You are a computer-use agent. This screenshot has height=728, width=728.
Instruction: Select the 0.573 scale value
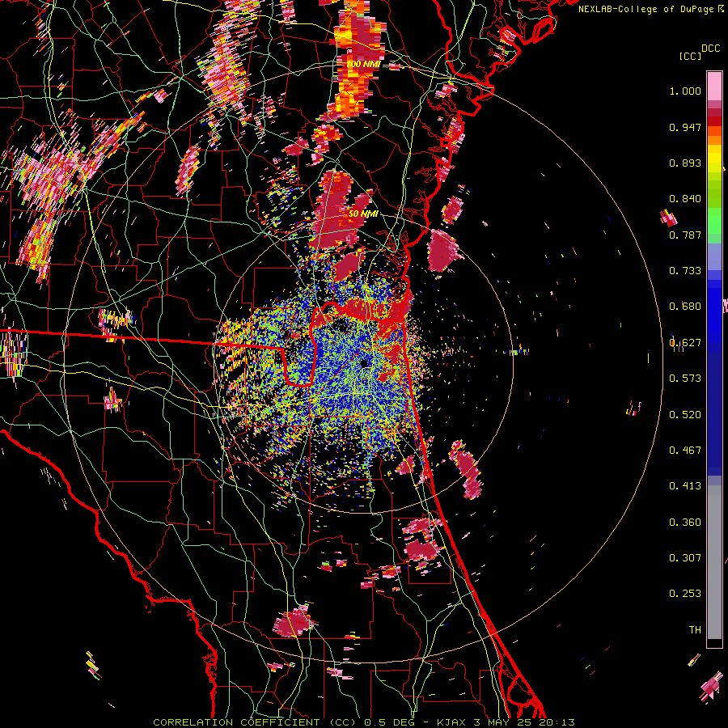685,379
